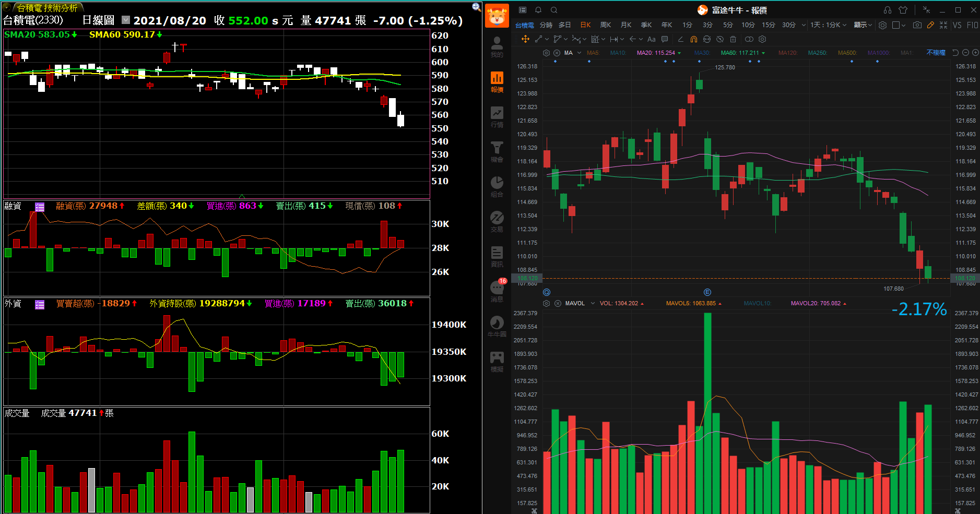Open 牛牛圈 community in left sidebar
This screenshot has width=980, height=514.
click(x=497, y=327)
